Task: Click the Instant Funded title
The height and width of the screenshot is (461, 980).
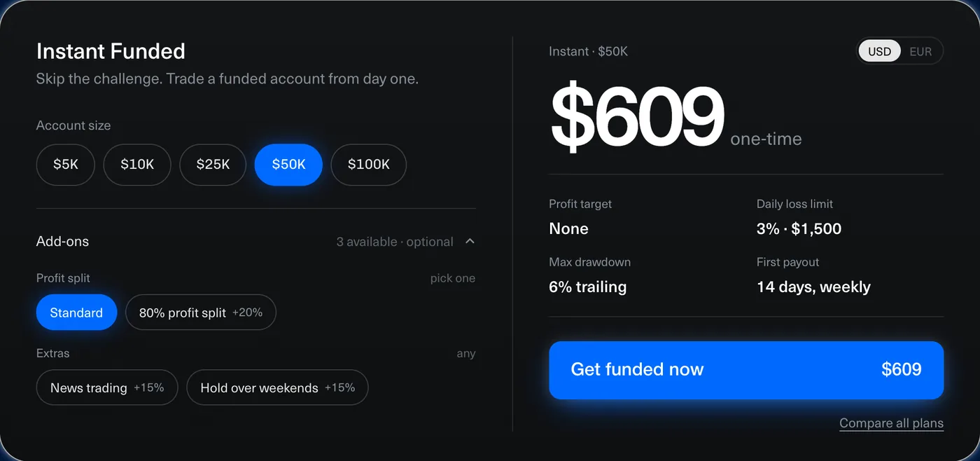Action: (111, 51)
